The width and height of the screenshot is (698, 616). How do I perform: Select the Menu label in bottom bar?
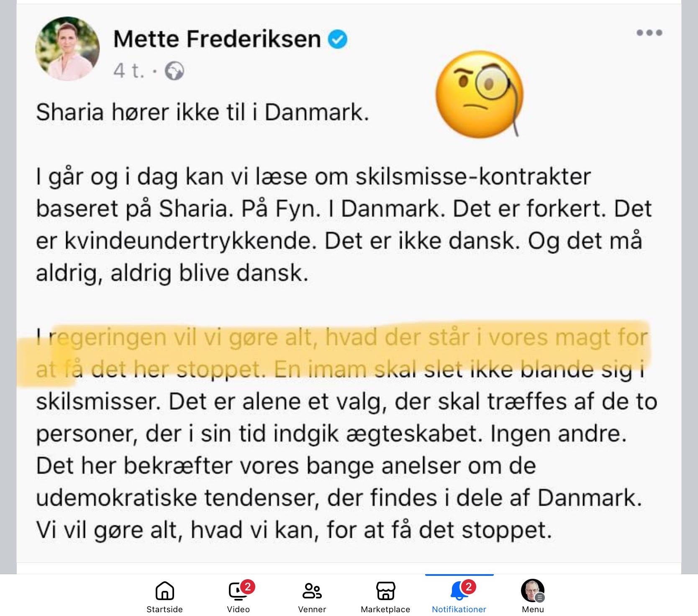coord(532,609)
